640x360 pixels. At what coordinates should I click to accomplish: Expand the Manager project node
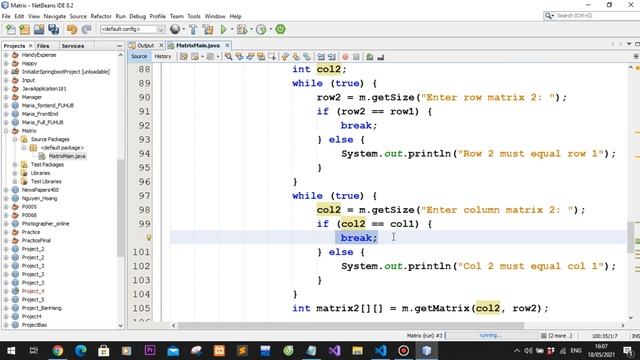(x=6, y=97)
